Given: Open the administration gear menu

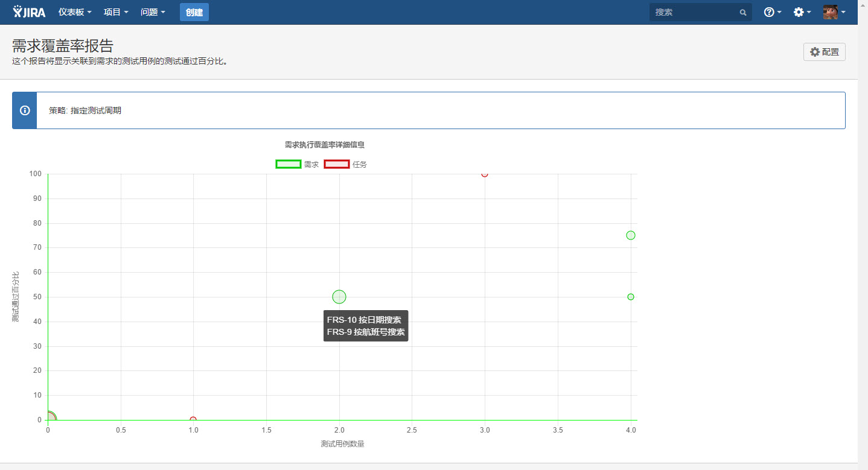Looking at the screenshot, I should pos(802,12).
